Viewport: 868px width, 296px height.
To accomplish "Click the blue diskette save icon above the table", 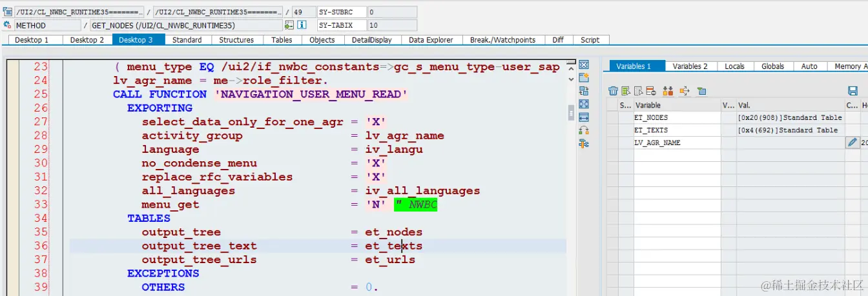I will [x=852, y=91].
